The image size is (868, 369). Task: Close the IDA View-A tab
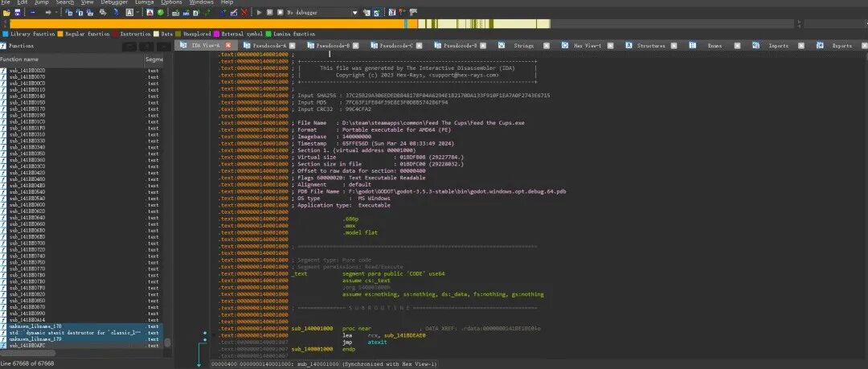tap(228, 46)
